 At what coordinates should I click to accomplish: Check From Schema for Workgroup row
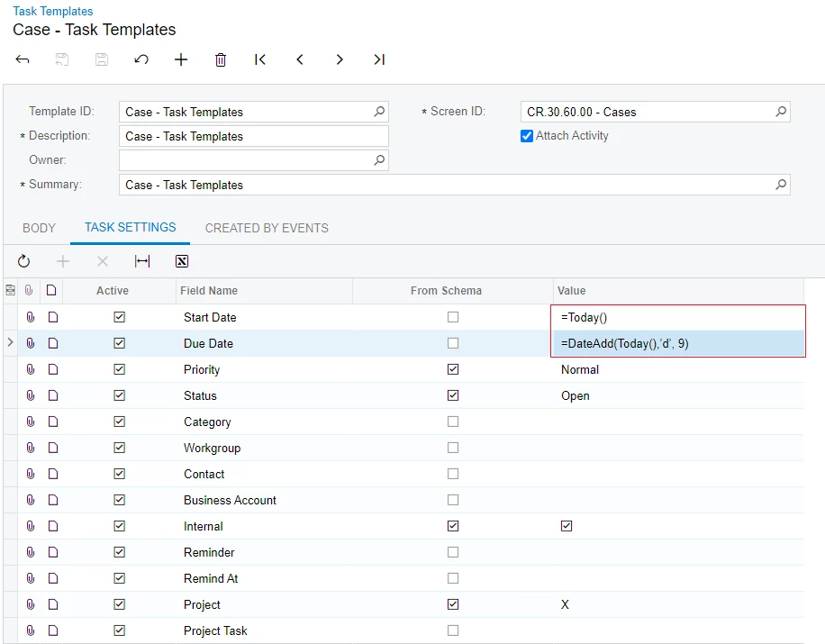(453, 448)
